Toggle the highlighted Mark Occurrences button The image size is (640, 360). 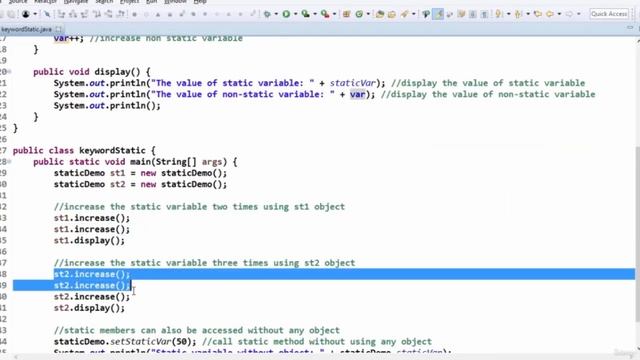[x=438, y=14]
